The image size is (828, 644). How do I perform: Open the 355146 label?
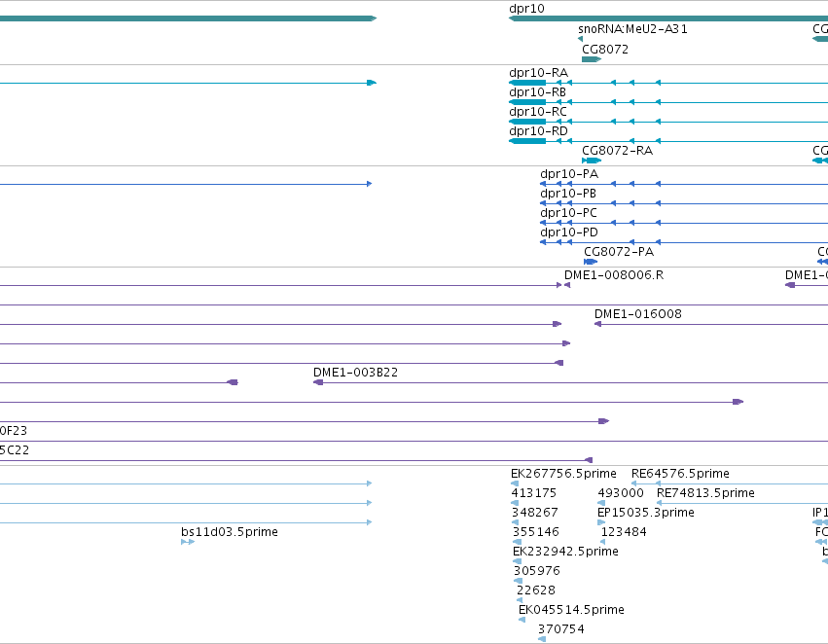pos(536,533)
